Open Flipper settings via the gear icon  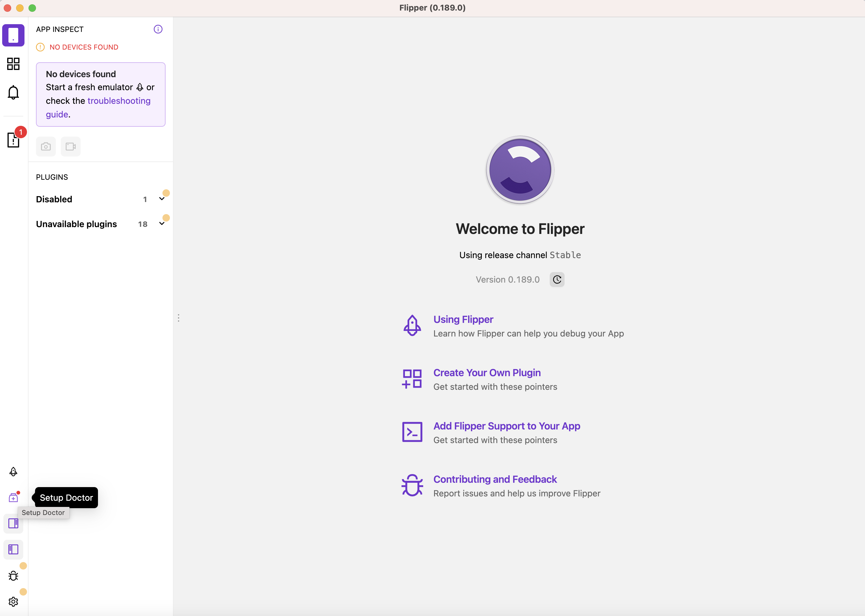click(x=13, y=601)
